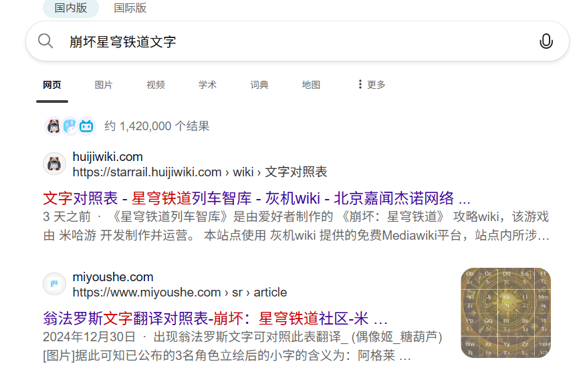Image resolution: width=585 pixels, height=392 pixels.
Task: Select the 图片 tab
Action: click(x=104, y=85)
